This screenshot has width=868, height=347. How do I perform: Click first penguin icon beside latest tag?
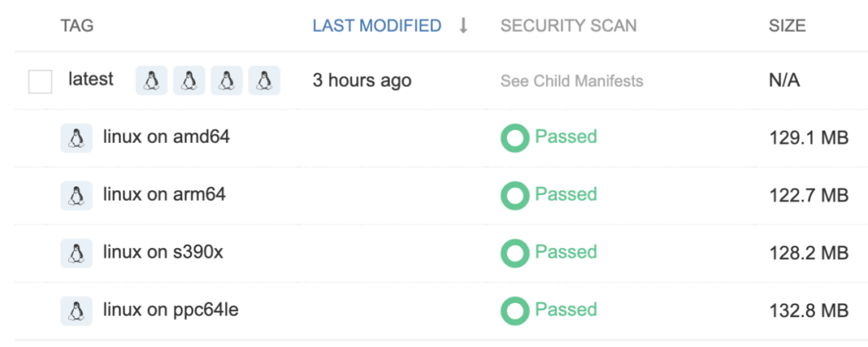click(x=151, y=80)
